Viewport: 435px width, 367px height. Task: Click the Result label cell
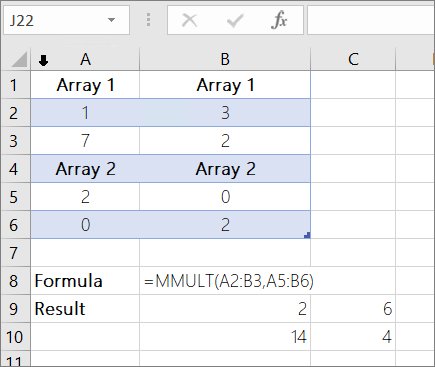coord(85,309)
